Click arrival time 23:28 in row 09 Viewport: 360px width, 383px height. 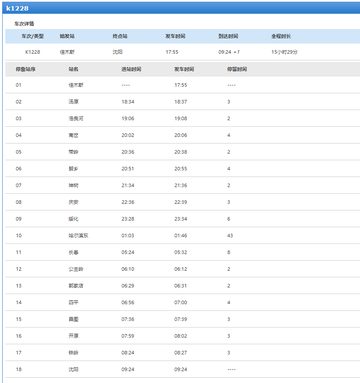click(128, 219)
